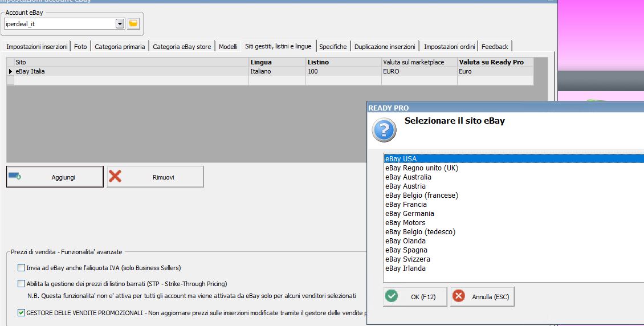The width and height of the screenshot is (644, 326).
Task: Switch to the Impostazioni ordini tab
Action: (449, 47)
